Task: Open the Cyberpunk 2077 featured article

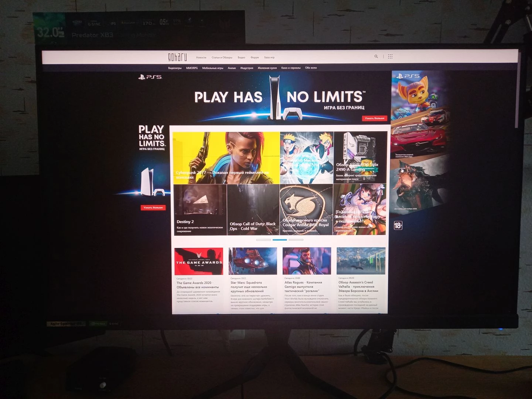Action: (x=226, y=158)
